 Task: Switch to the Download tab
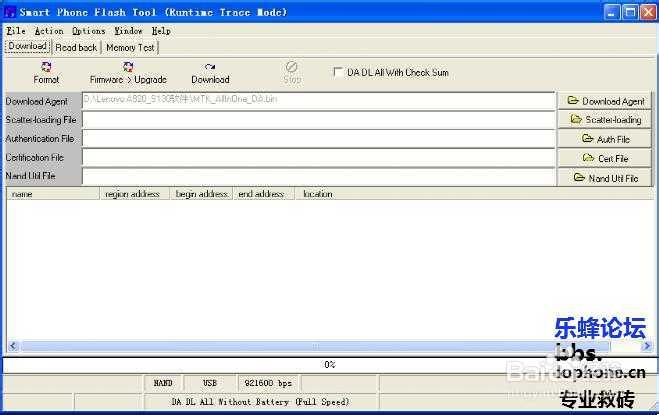[28, 46]
